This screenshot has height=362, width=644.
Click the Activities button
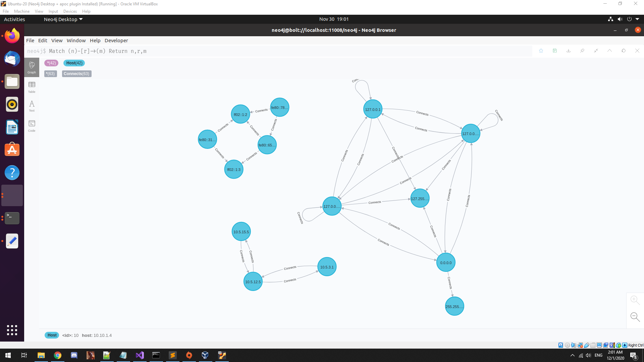[x=14, y=19]
